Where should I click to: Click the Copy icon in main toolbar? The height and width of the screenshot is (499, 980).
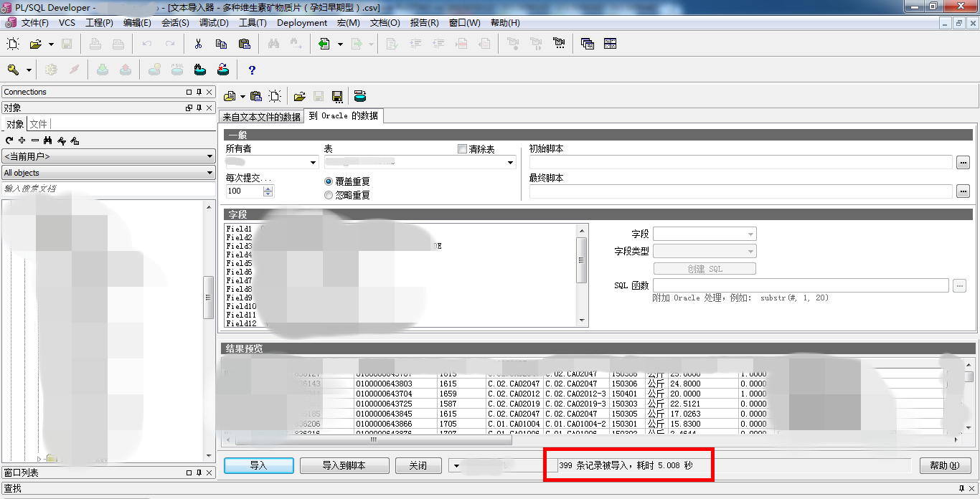221,44
